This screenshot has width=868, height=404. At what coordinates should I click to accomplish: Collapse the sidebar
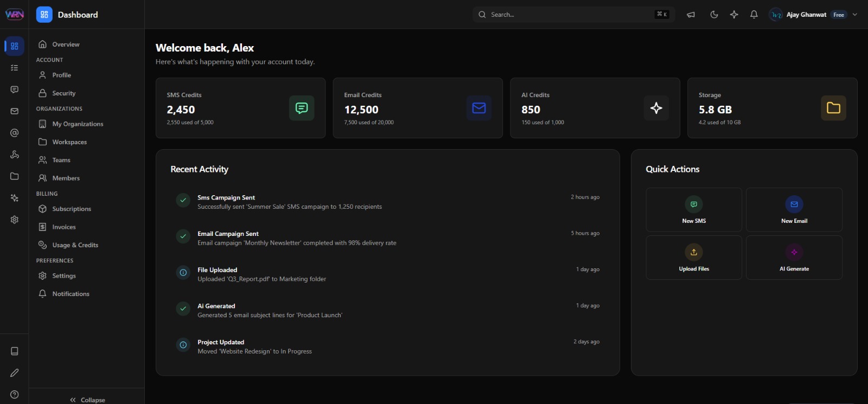coord(87,400)
